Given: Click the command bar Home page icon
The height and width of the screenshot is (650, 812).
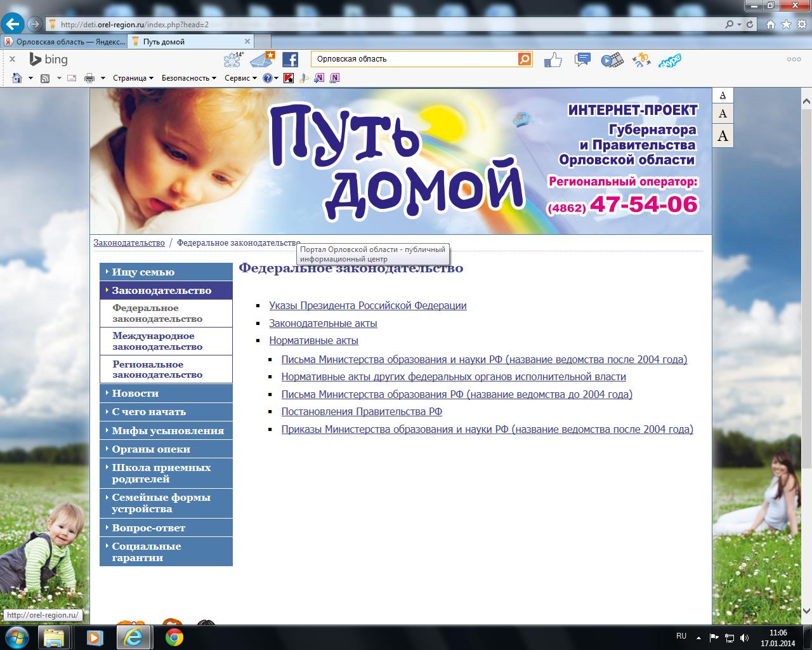Looking at the screenshot, I should tap(17, 78).
